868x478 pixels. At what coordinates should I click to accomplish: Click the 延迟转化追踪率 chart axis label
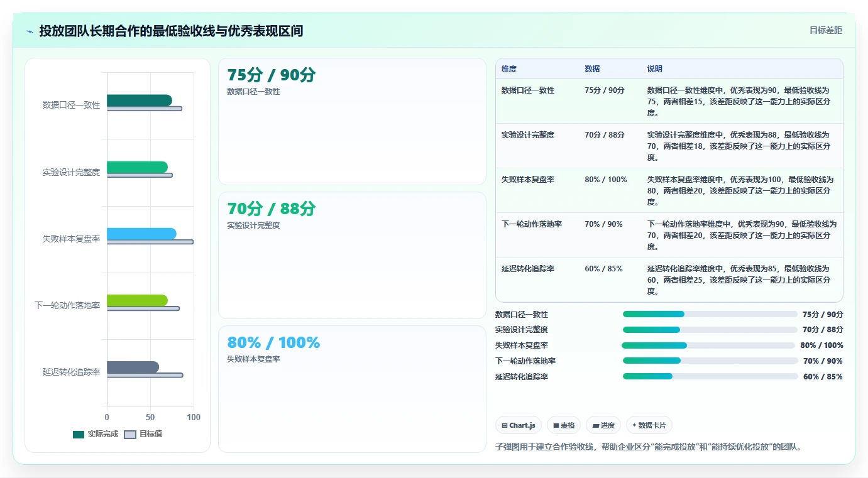pos(72,372)
